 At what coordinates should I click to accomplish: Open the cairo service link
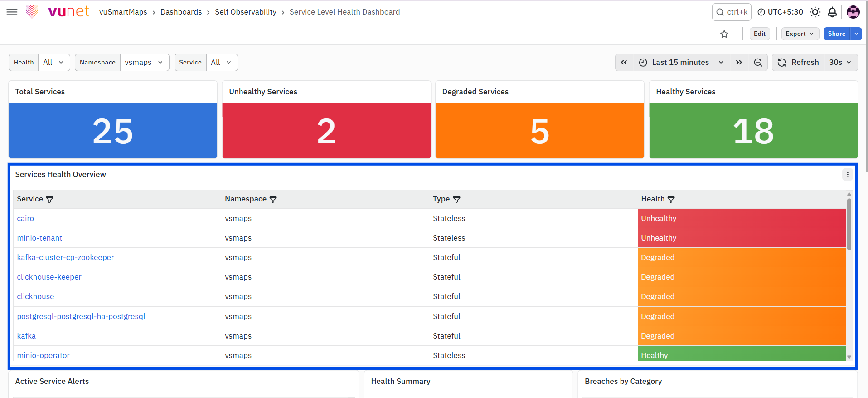(x=25, y=219)
